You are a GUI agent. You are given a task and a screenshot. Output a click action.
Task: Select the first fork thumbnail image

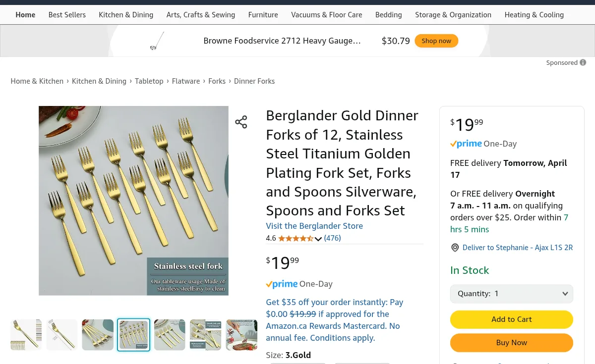pyautogui.click(x=26, y=335)
